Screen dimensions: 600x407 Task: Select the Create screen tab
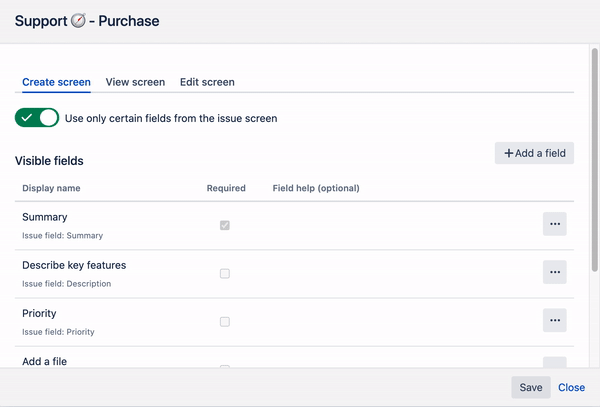(x=56, y=82)
